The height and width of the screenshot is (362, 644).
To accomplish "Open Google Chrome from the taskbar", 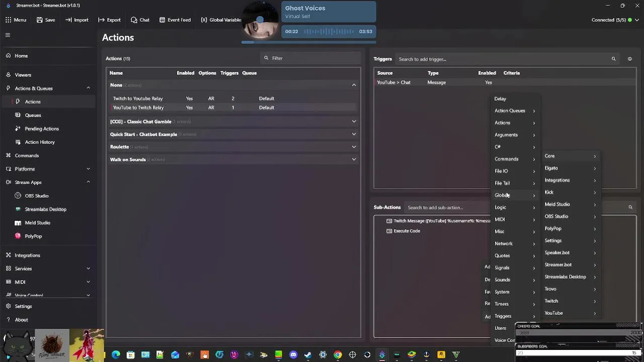I will coord(338,355).
